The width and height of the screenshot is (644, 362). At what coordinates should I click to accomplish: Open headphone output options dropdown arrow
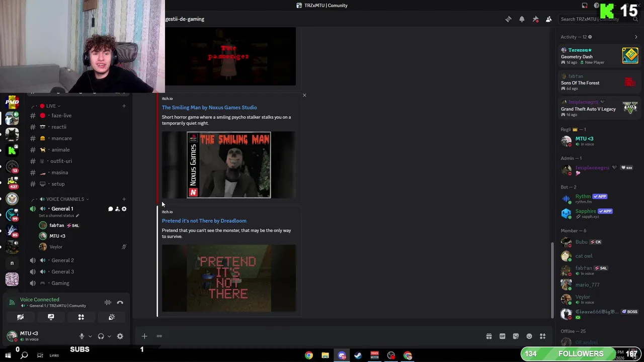tap(109, 336)
